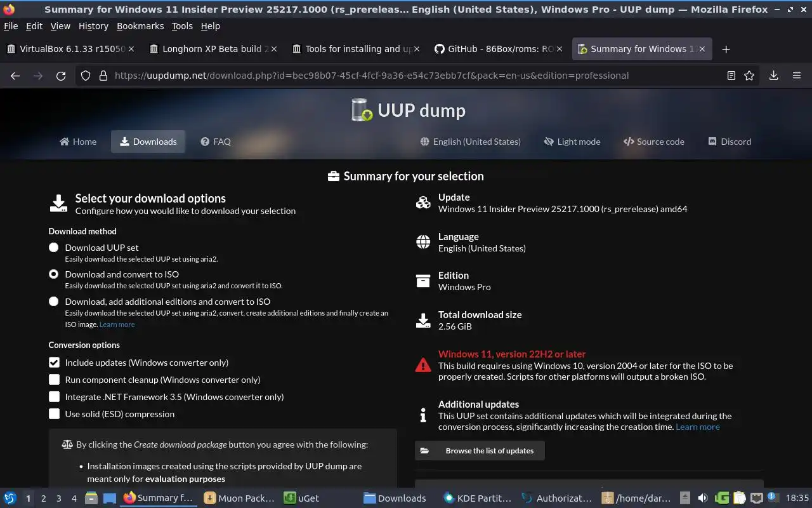Image resolution: width=812 pixels, height=508 pixels.
Task: Open the Firefox downloads panel icon
Action: 774,76
